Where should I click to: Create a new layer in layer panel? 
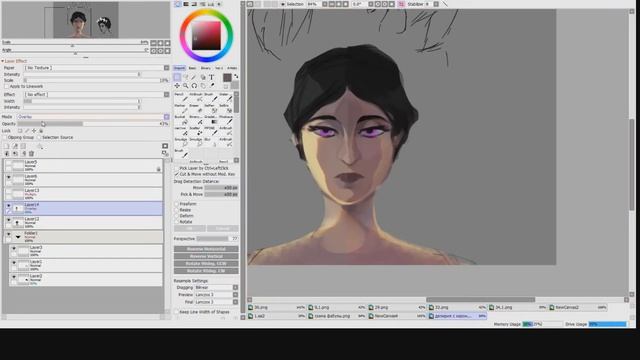(7, 146)
